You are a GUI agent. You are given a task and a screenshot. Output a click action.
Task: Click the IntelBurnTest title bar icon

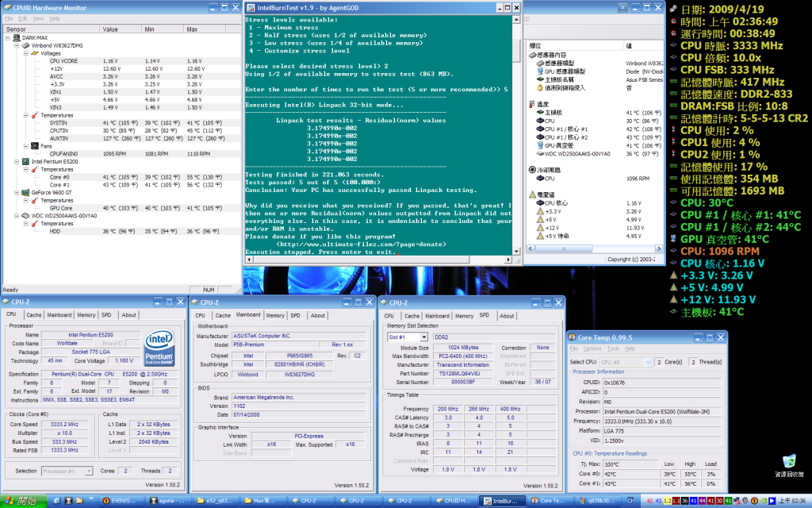tap(251, 8)
